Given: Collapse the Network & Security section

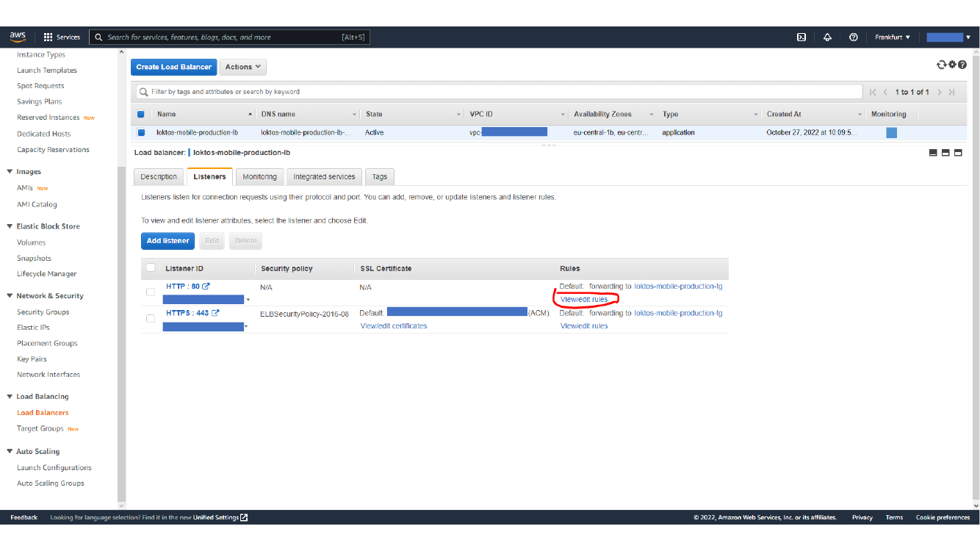Looking at the screenshot, I should pyautogui.click(x=10, y=296).
